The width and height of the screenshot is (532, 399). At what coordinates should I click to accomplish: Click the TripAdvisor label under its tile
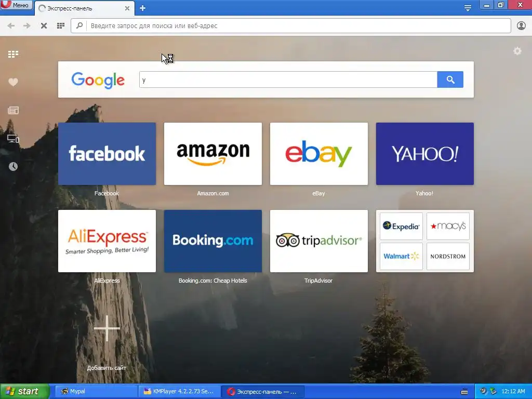tap(318, 281)
